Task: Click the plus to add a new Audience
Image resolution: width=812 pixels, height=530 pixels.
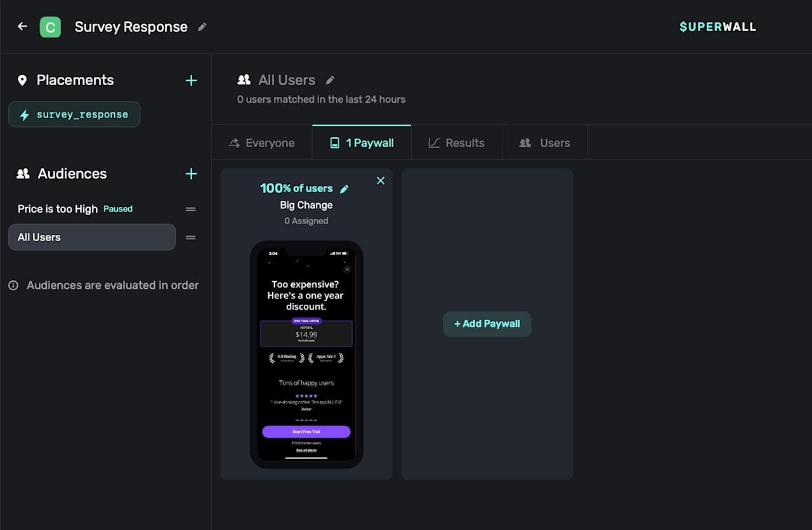Action: coord(191,173)
